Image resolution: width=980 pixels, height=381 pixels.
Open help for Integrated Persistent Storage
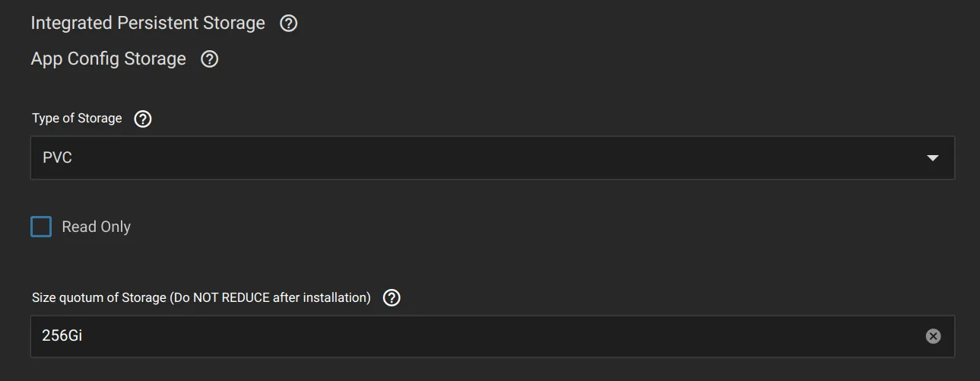click(288, 24)
